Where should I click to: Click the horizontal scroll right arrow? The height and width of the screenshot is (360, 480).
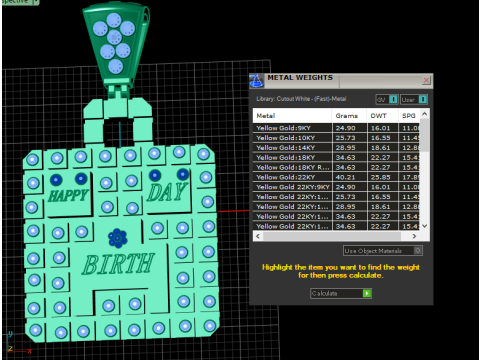click(x=414, y=236)
